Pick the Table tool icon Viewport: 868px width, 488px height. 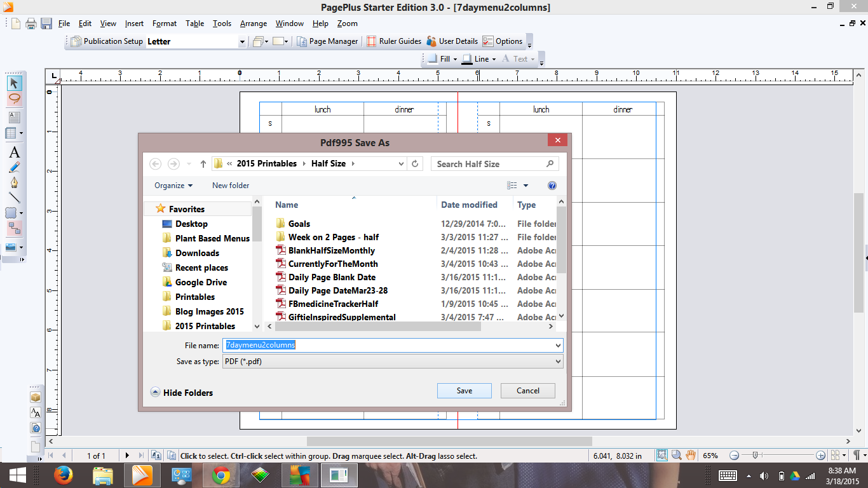click(11, 133)
